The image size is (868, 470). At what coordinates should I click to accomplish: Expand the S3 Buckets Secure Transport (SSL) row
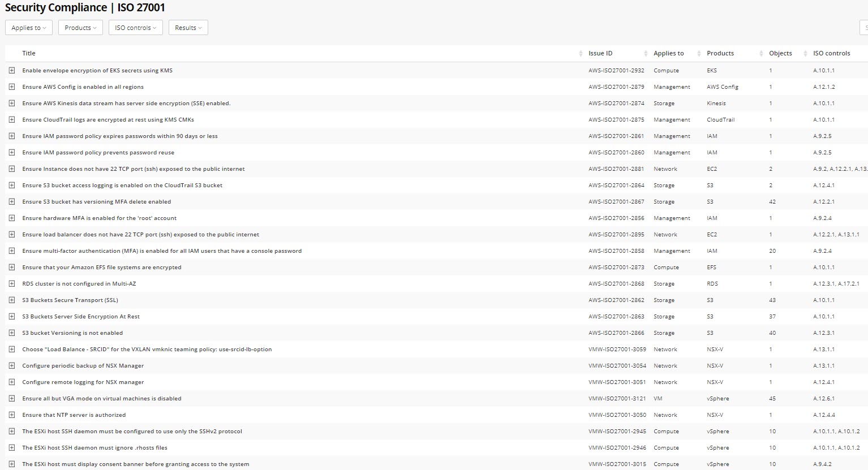tap(11, 300)
